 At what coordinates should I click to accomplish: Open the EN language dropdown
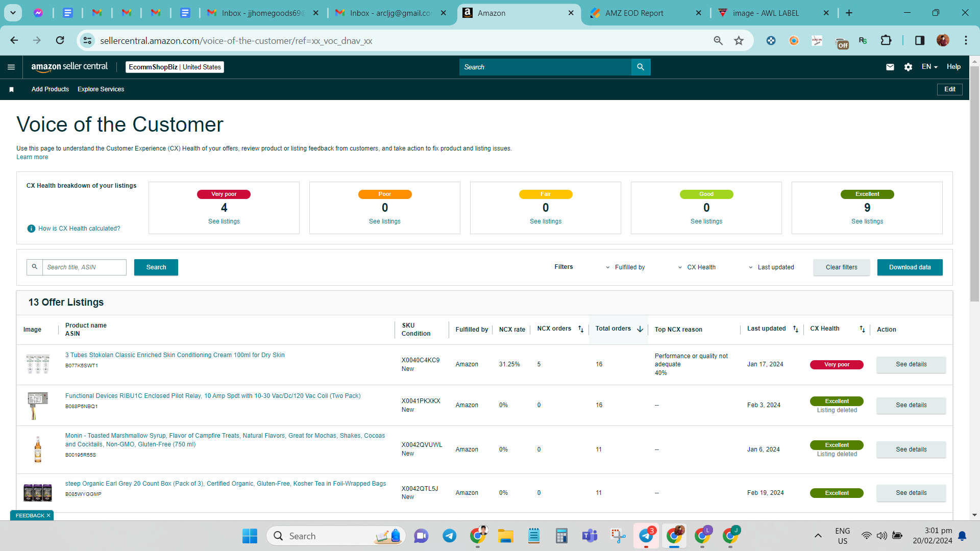[x=929, y=67]
